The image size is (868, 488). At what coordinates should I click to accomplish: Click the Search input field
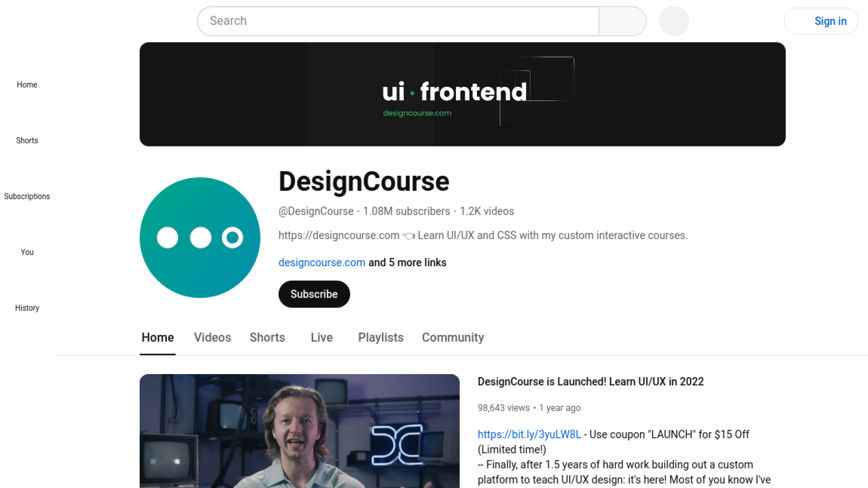click(398, 21)
